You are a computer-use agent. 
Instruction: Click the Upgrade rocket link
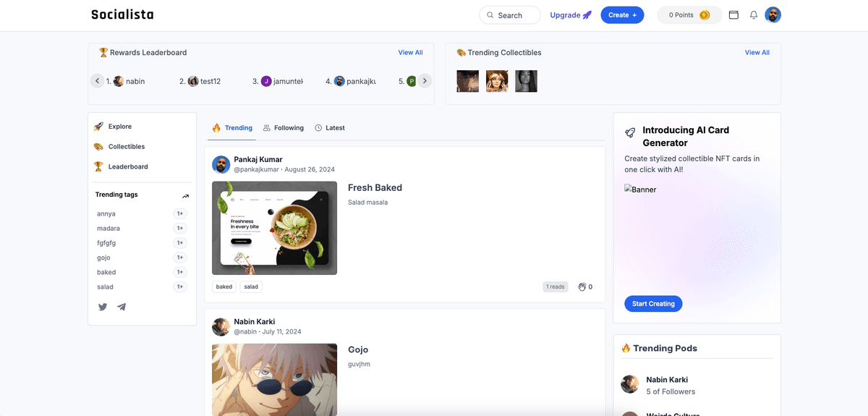pyautogui.click(x=571, y=15)
